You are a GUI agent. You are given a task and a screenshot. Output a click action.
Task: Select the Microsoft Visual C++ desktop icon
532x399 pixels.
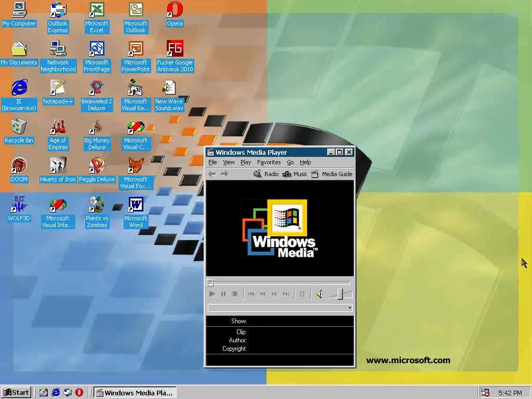point(136,135)
